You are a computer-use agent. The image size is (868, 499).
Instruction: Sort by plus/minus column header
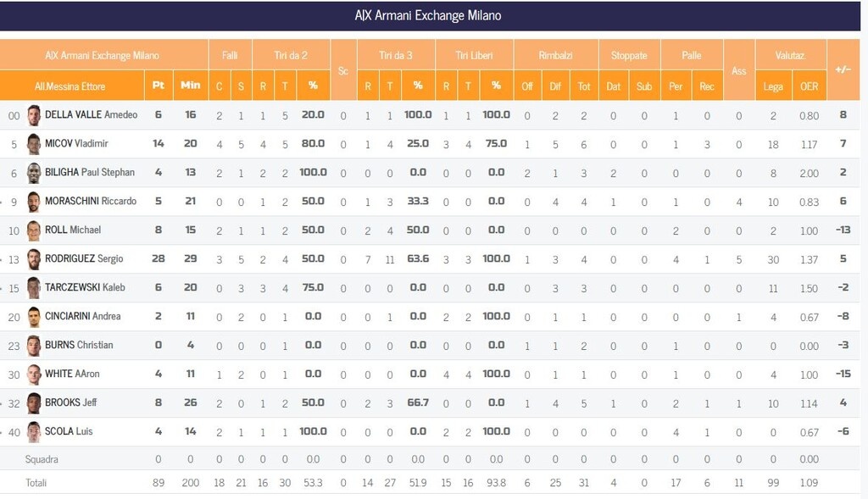(843, 69)
